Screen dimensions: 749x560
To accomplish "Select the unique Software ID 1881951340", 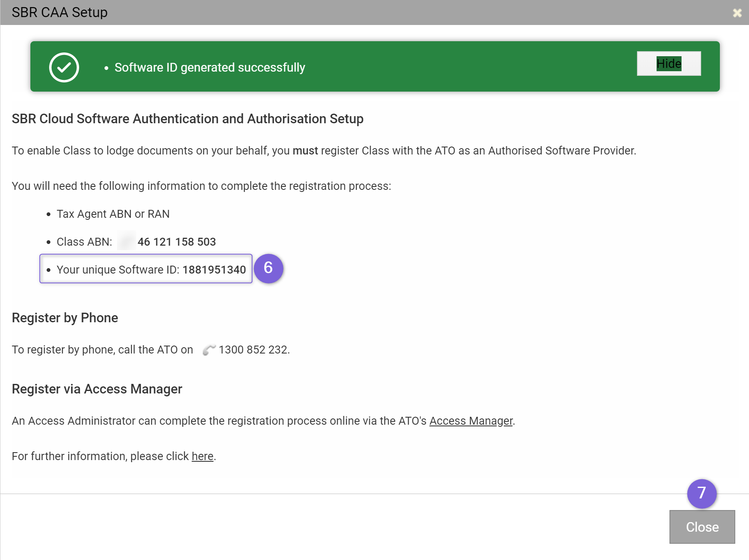I will point(214,270).
